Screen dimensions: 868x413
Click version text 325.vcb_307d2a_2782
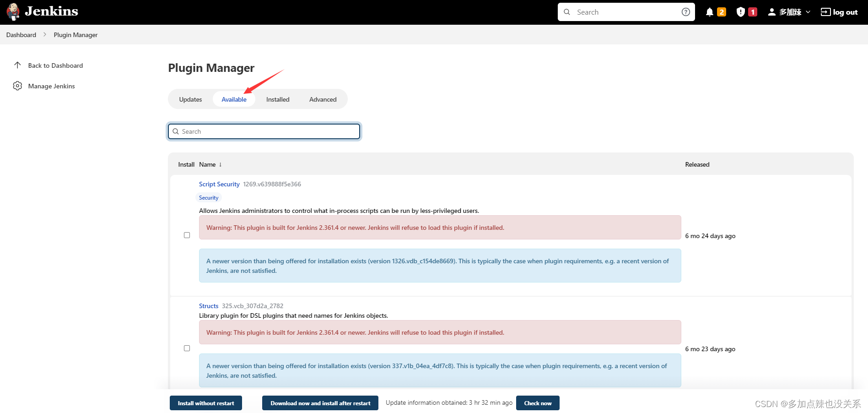tap(253, 306)
